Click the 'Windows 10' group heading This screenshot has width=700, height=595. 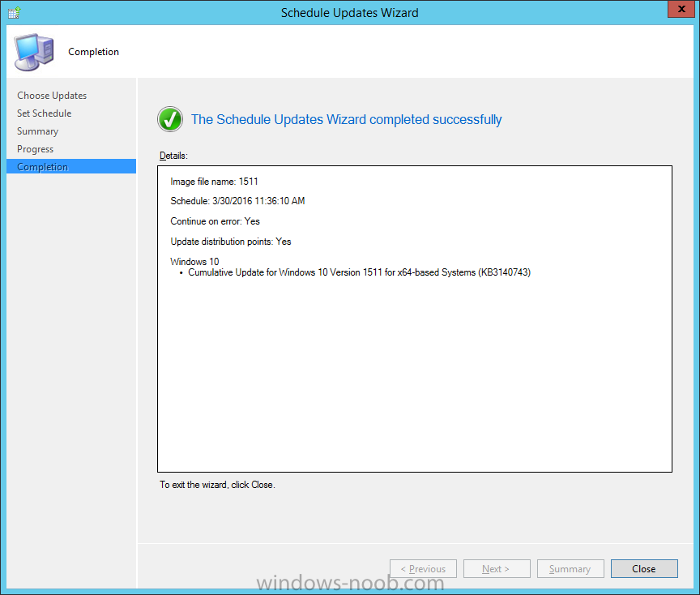(194, 261)
